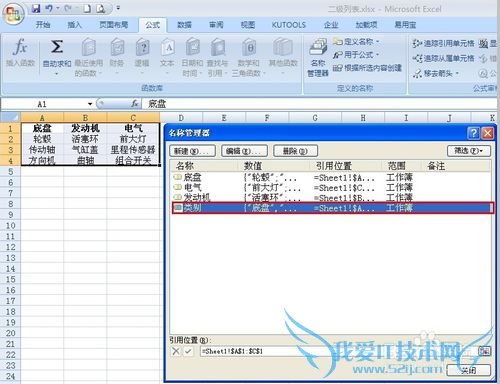500x384 pixels.
Task: Open the Add-ins (加载项) tab
Action: pyautogui.click(x=366, y=25)
